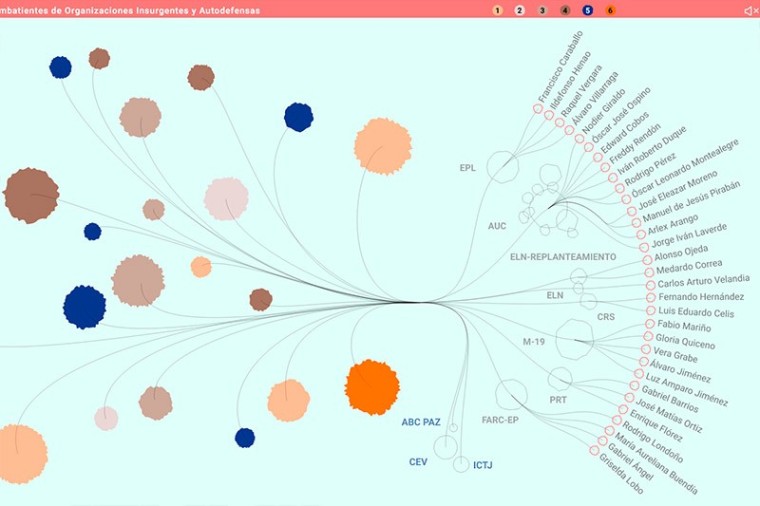760x506 pixels.
Task: Select the PRT group label
Action: point(558,400)
